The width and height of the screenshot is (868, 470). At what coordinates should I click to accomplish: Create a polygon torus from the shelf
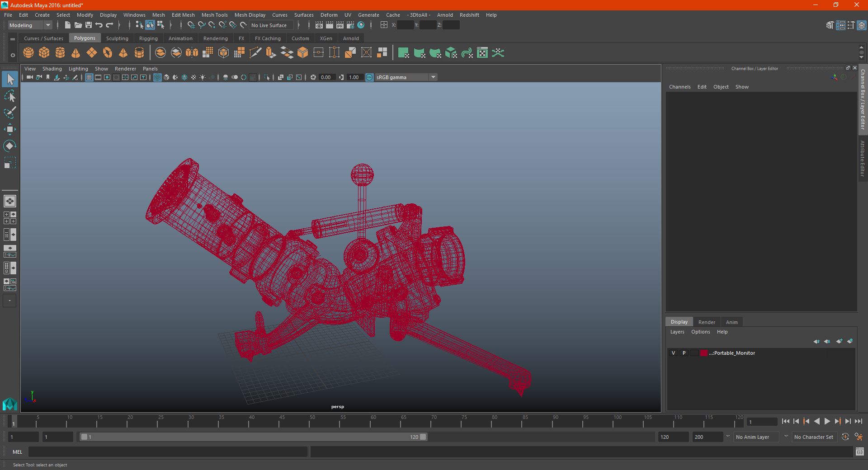pos(108,53)
